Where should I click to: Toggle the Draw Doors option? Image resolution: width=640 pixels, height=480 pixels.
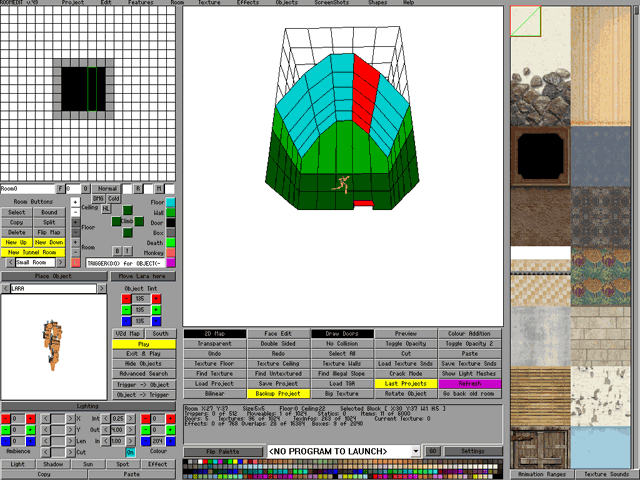[340, 333]
